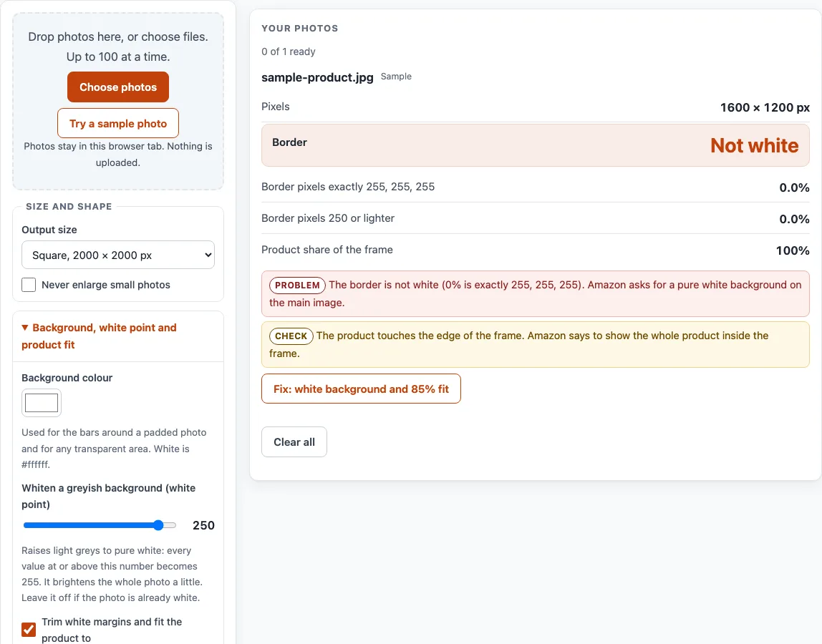Screen dimensions: 822x644
Task: Open the Background colour swatch picker
Action: click(42, 403)
